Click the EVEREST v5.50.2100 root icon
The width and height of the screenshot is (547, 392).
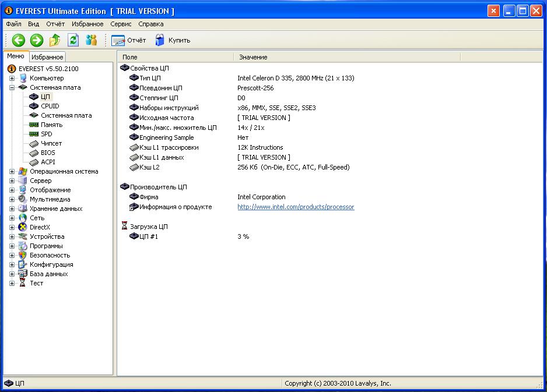point(12,69)
